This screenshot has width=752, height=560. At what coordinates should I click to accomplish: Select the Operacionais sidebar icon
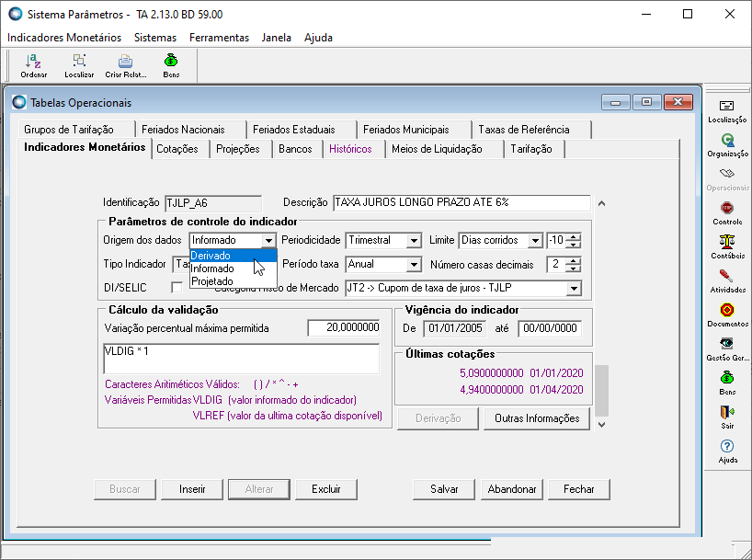click(x=727, y=179)
